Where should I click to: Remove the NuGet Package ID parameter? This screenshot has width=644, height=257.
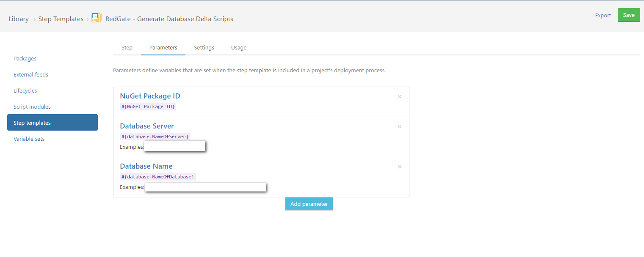399,97
